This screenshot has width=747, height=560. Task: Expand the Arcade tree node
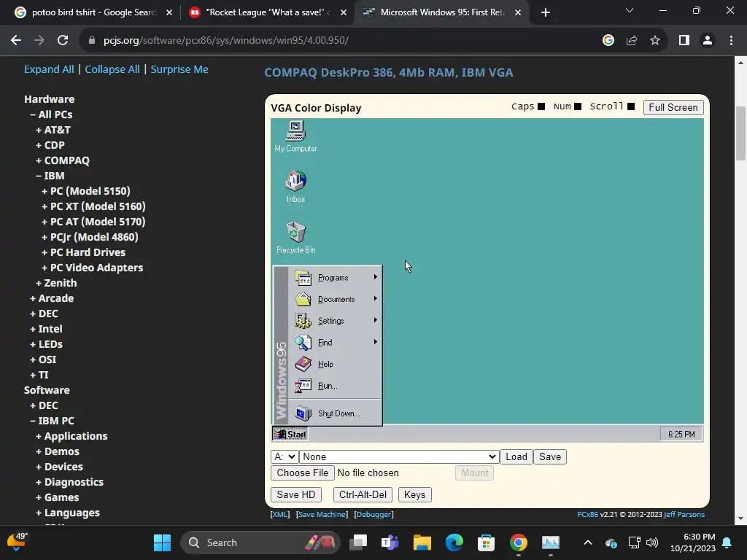point(52,298)
